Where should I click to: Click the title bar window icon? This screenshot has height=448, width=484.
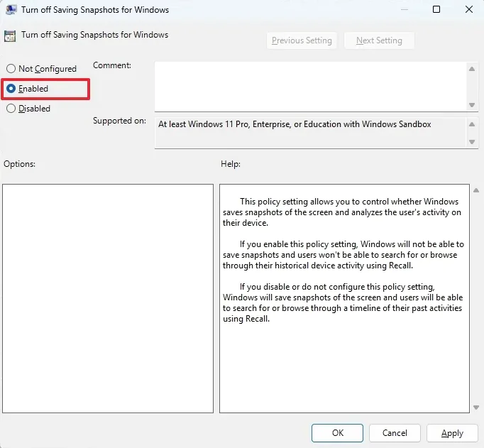[11, 10]
